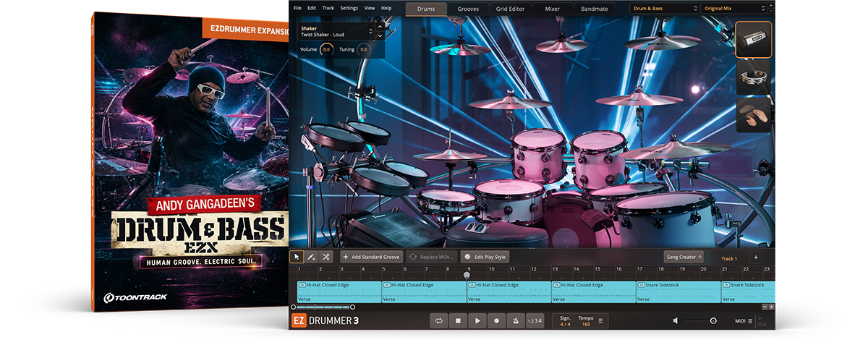This screenshot has width=868, height=353.
Task: Open the Original Mix preset dropdown
Action: pos(733,9)
